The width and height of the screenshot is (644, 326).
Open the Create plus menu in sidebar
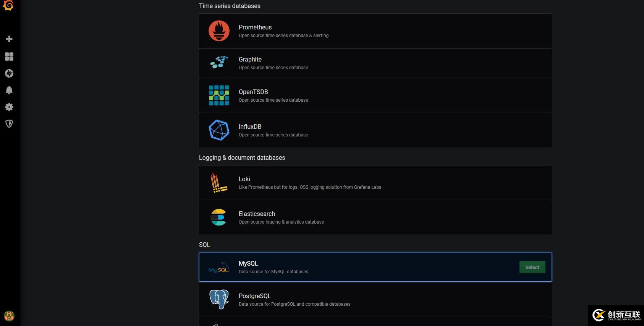pyautogui.click(x=9, y=39)
